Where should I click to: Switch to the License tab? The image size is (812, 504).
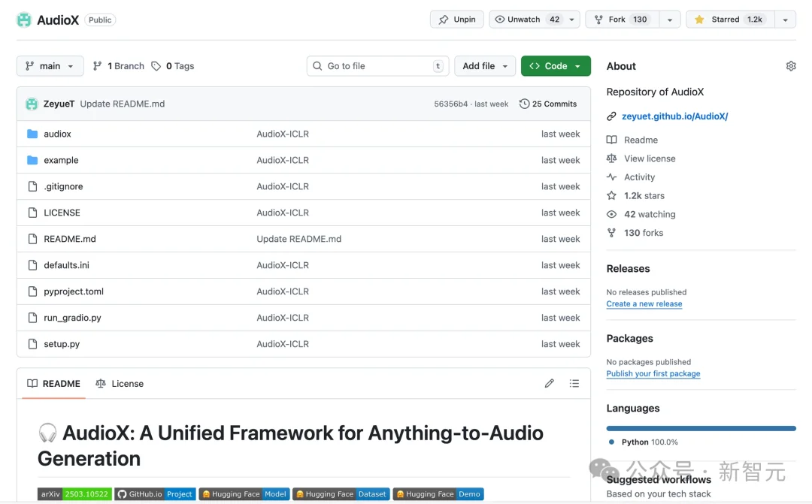tap(120, 384)
